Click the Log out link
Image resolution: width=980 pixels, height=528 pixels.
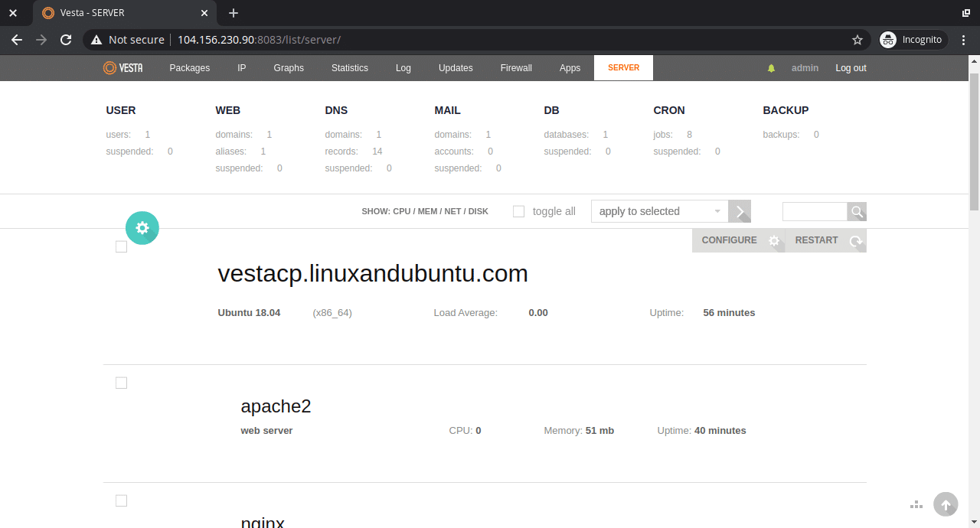tap(850, 67)
